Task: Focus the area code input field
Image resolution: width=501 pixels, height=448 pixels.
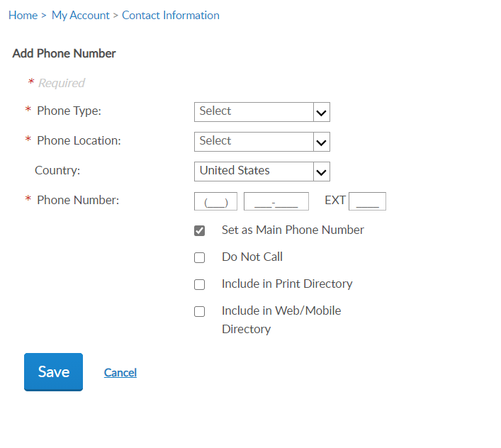Action: pyautogui.click(x=215, y=201)
